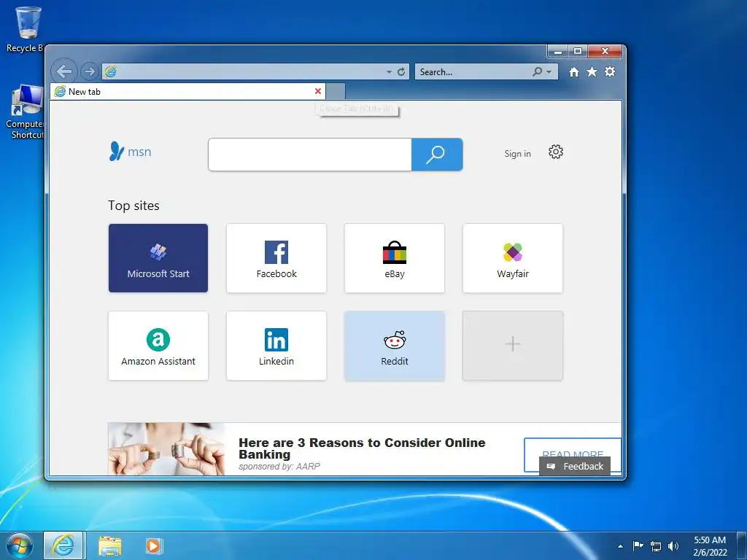747x560 pixels.
Task: Click the Top sites heading
Action: tap(134, 206)
